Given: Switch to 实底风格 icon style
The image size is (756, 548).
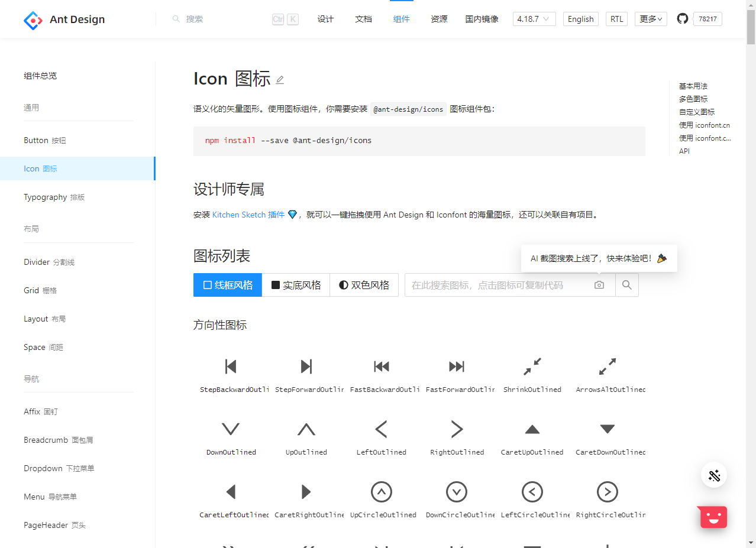Looking at the screenshot, I should [x=295, y=284].
